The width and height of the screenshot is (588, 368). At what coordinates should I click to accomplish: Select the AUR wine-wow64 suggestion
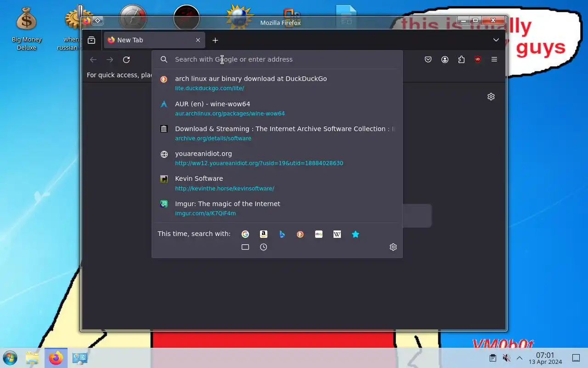point(277,108)
